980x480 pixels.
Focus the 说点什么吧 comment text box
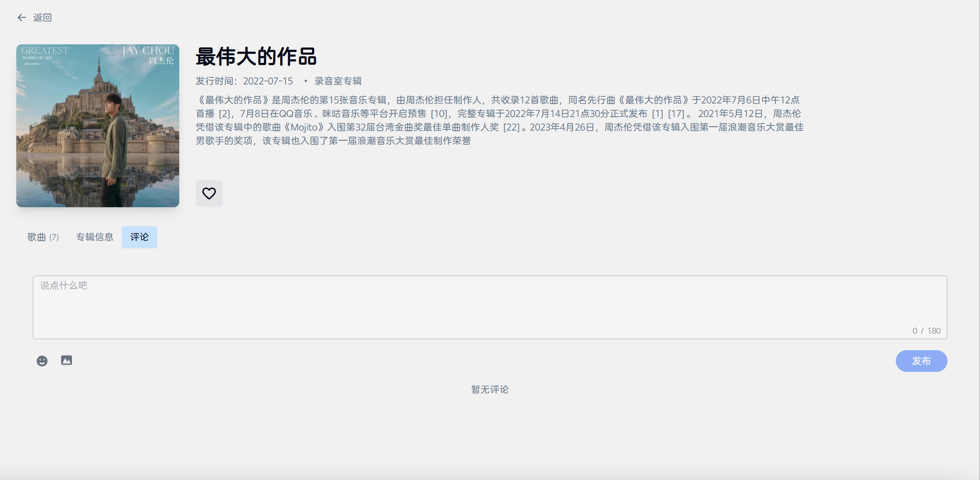[489, 307]
